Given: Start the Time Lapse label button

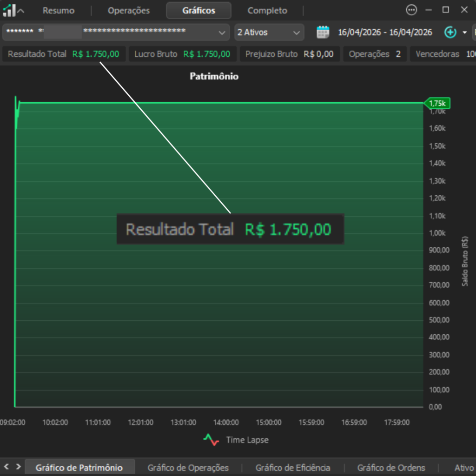Looking at the screenshot, I should pos(247,440).
